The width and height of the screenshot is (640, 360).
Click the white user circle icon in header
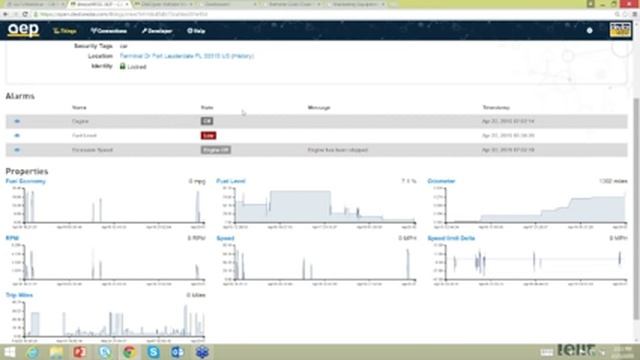point(589,31)
